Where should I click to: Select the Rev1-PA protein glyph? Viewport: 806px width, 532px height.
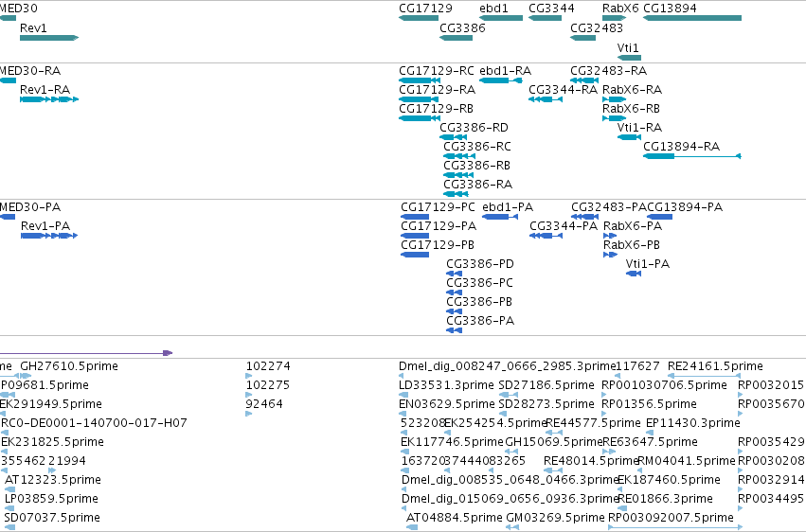point(49,236)
